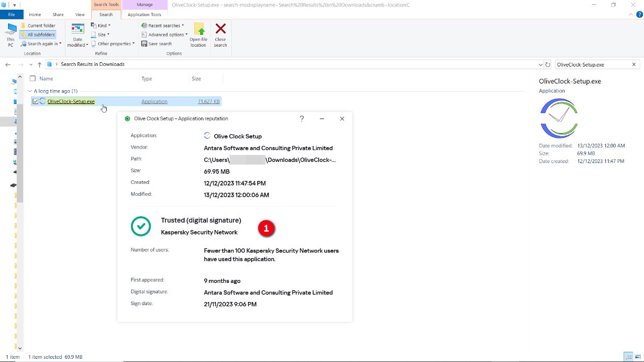Click the Date created value in details pane
This screenshot has height=362, width=644.
601,161
